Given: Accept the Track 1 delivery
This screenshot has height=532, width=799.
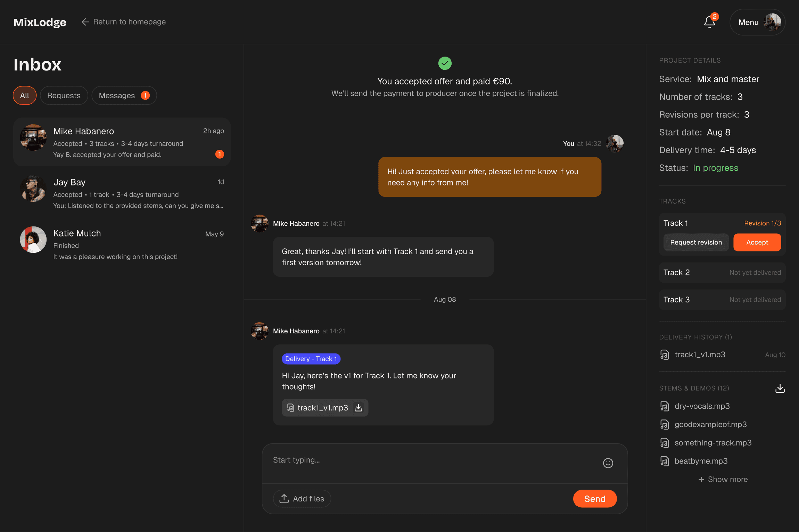Looking at the screenshot, I should (757, 242).
